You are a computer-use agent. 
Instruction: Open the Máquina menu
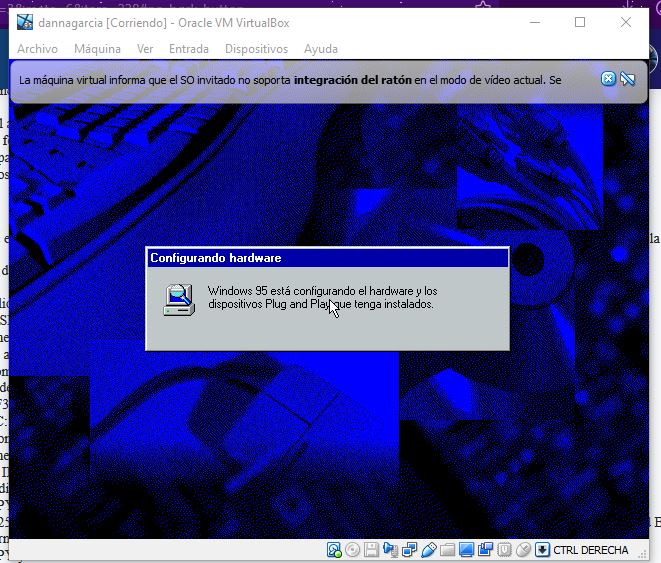coord(97,49)
